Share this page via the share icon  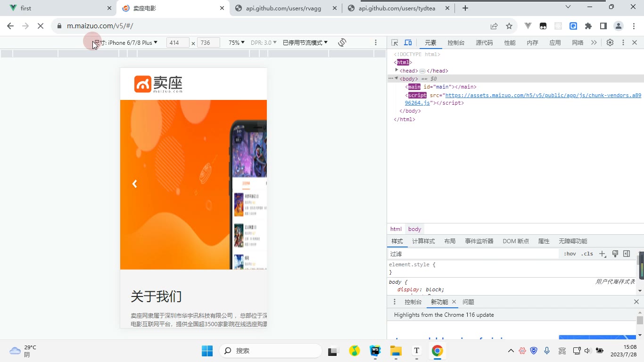click(x=494, y=26)
